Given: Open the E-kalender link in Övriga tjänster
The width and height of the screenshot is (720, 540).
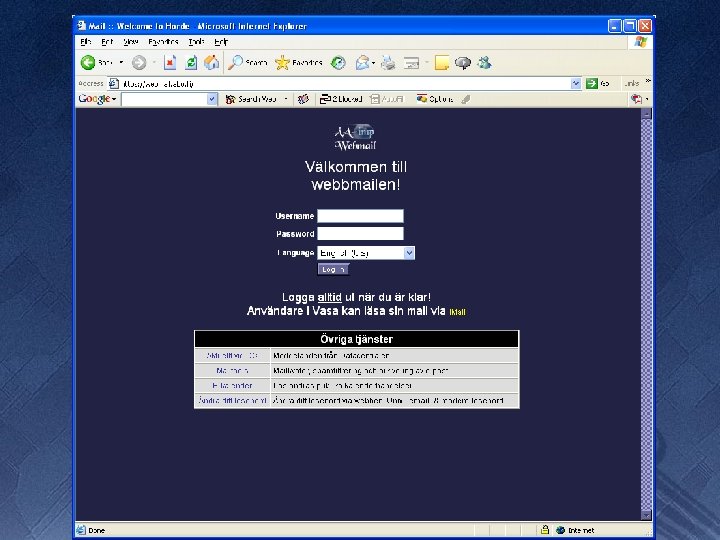Looking at the screenshot, I should [232, 386].
